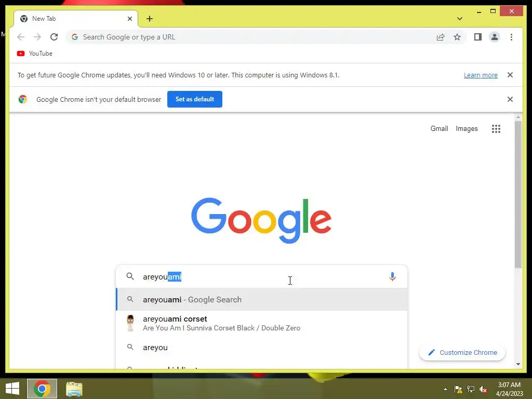Open the YouTube bookmark
This screenshot has width=532, height=399.
[x=35, y=54]
